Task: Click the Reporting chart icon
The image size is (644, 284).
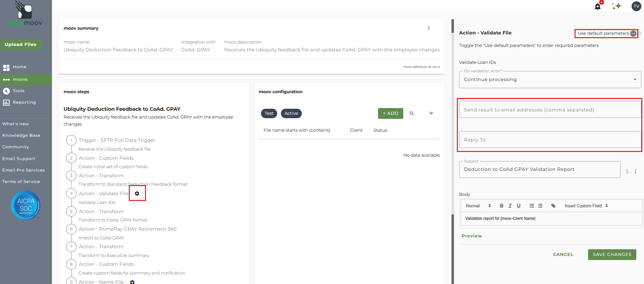Action: [x=6, y=102]
